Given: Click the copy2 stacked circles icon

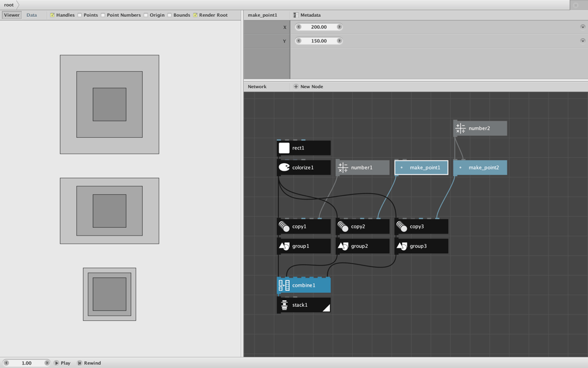Looking at the screenshot, I should [343, 227].
